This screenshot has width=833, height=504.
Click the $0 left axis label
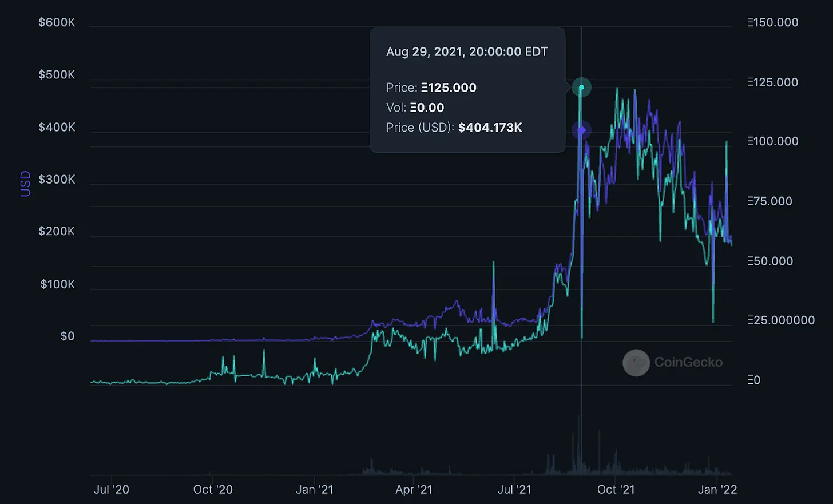click(x=68, y=336)
